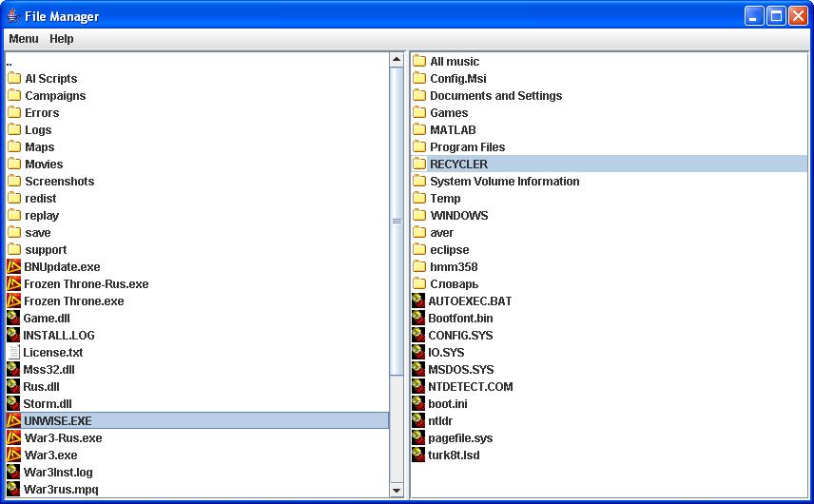The height and width of the screenshot is (504, 814).
Task: Select the Errors folder icon
Action: 14,112
